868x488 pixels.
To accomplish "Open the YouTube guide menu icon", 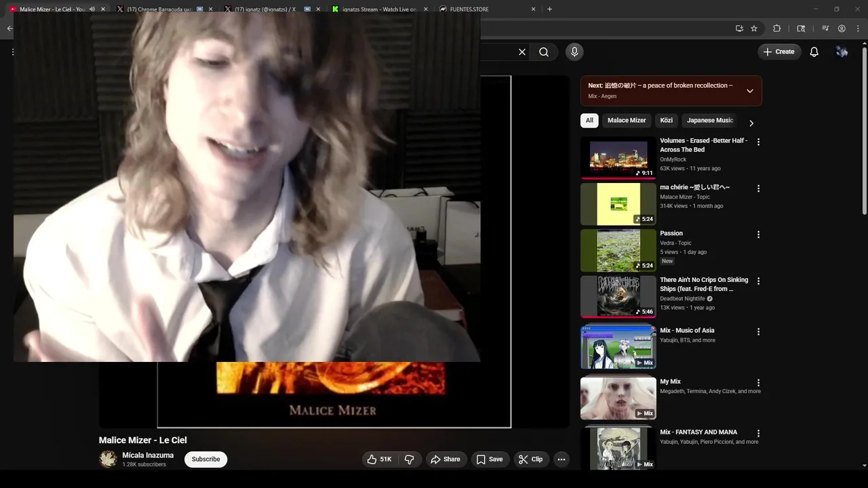I will coord(13,52).
